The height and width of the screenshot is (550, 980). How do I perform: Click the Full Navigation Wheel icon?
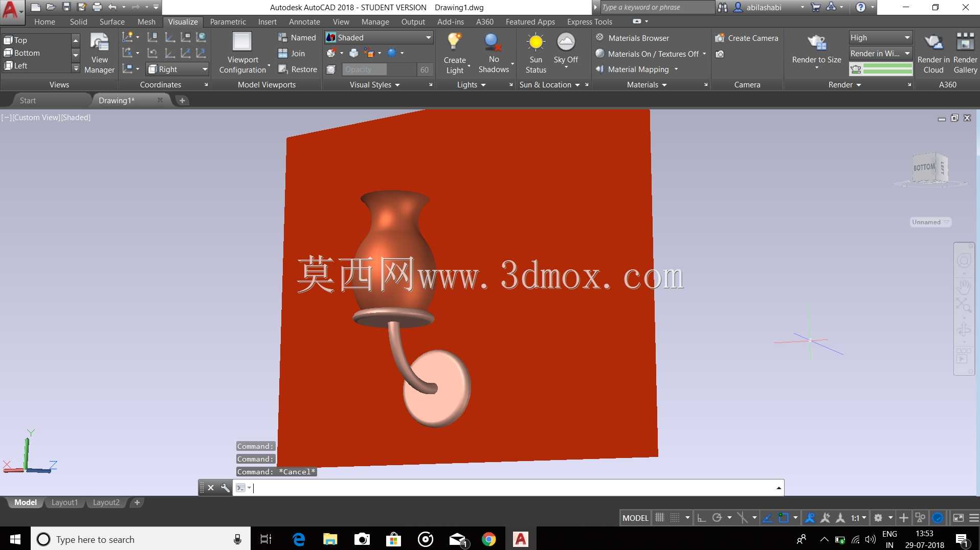coord(964,261)
